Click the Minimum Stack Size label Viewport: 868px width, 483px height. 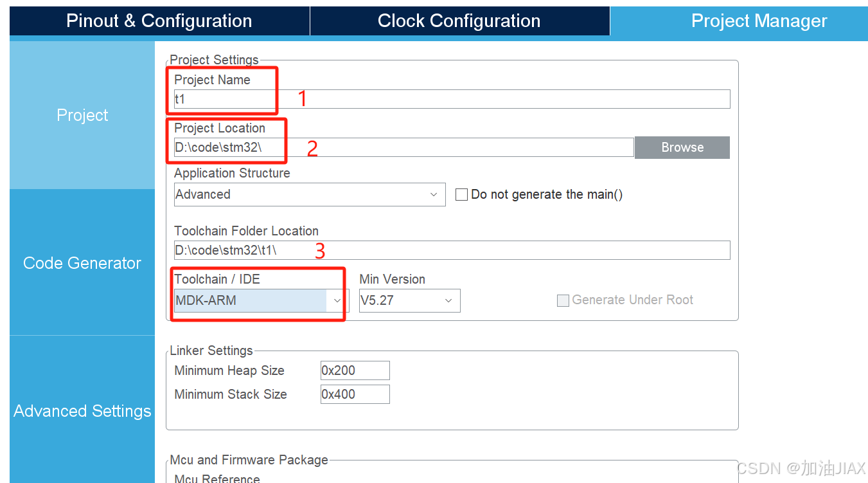[x=231, y=394]
